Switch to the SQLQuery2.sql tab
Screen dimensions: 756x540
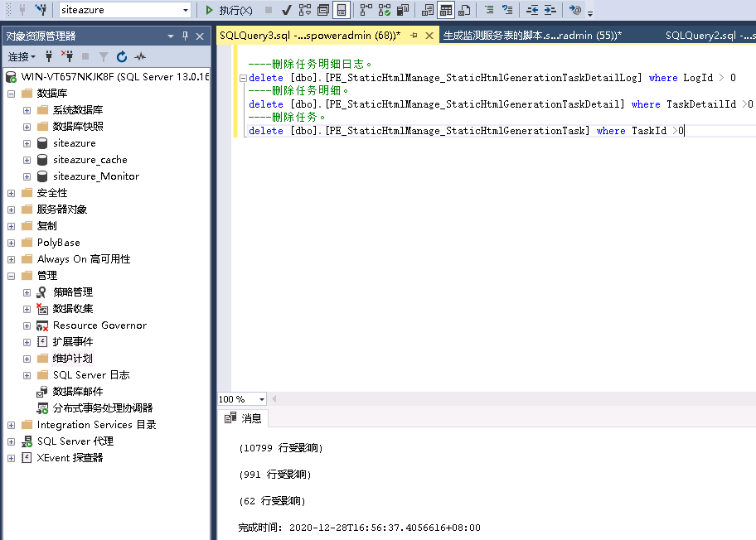coord(705,36)
